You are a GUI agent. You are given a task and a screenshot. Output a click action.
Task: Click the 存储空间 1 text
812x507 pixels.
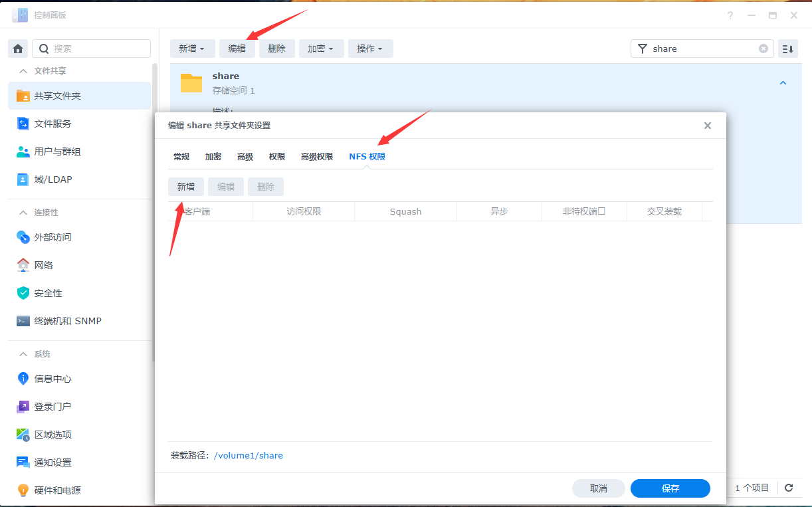click(234, 90)
